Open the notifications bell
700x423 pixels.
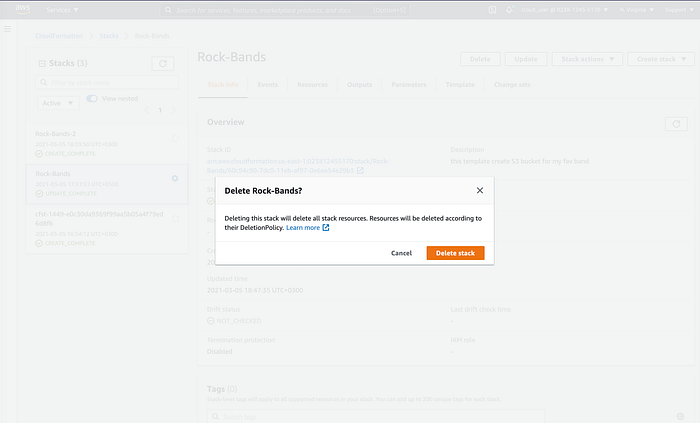coord(509,9)
